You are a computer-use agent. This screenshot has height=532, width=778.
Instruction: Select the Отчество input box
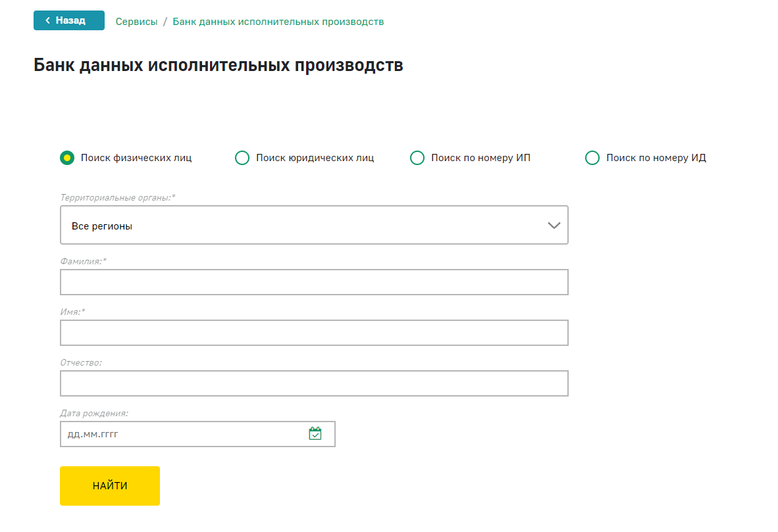pyautogui.click(x=314, y=383)
